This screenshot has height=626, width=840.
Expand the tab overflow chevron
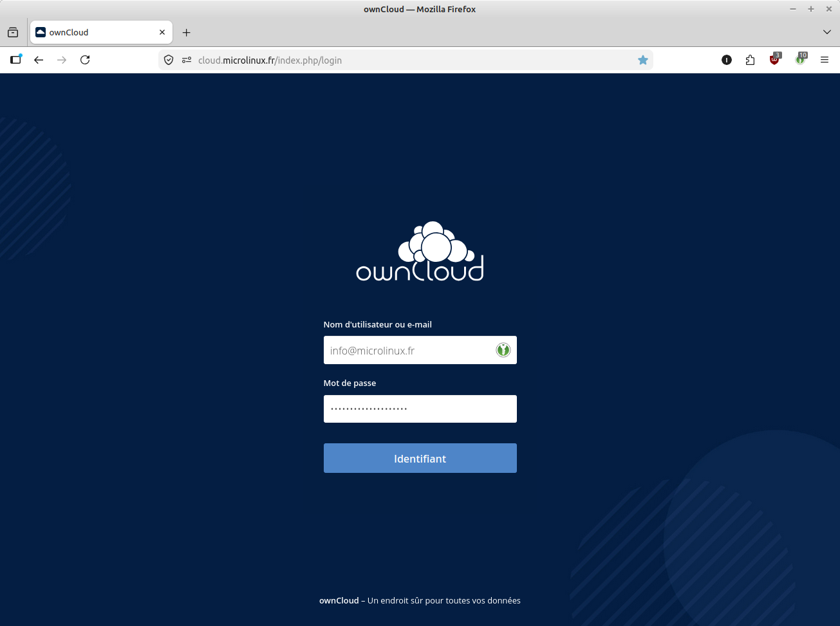[826, 32]
